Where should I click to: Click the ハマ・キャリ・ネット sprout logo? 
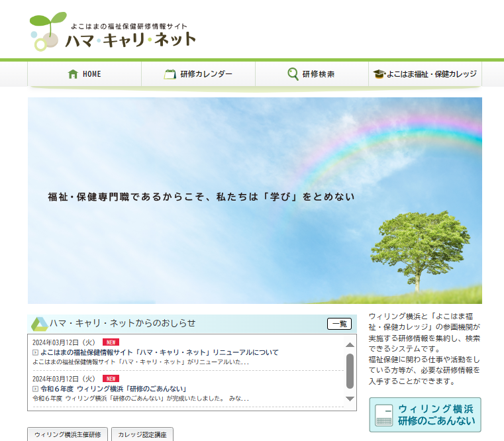tap(48, 32)
